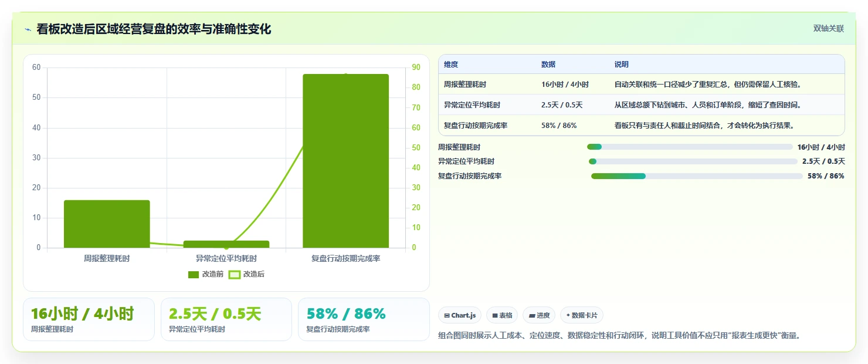
Task: Click the dashboard title 看板改造后区域经营复盘
Action: [x=154, y=29]
